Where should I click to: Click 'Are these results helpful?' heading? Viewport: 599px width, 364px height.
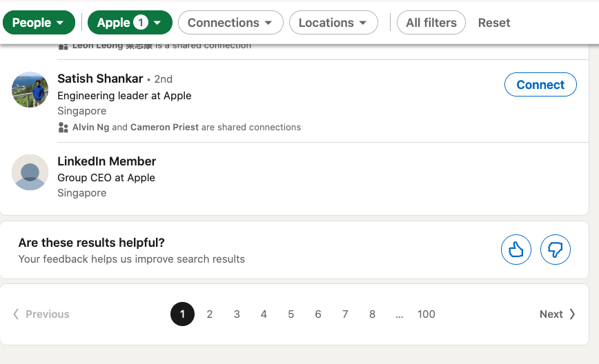[91, 243]
